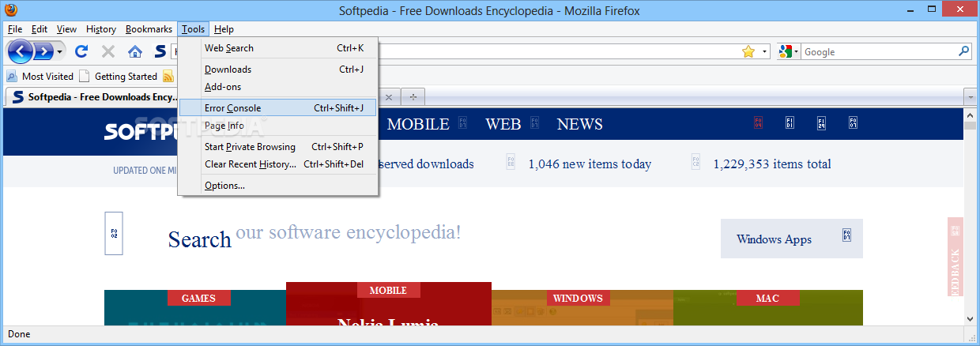This screenshot has width=980, height=346.
Task: Click the Most Visited bookmark icon
Action: click(12, 77)
